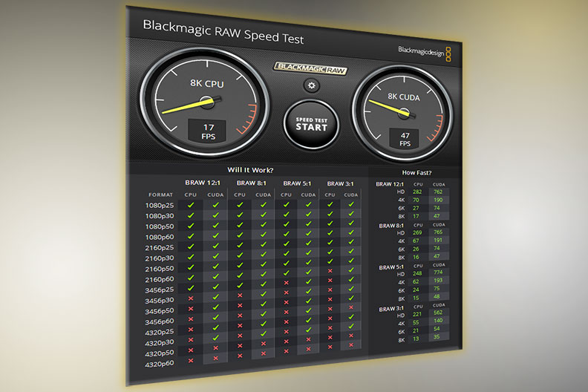Select the 4320p30 format row label

pyautogui.click(x=160, y=343)
